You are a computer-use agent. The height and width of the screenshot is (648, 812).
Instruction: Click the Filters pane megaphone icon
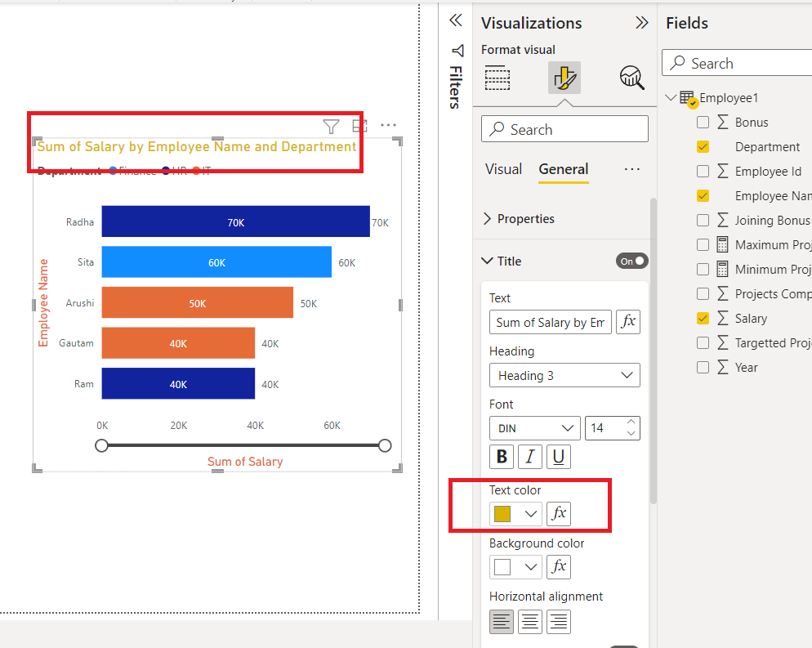(457, 50)
